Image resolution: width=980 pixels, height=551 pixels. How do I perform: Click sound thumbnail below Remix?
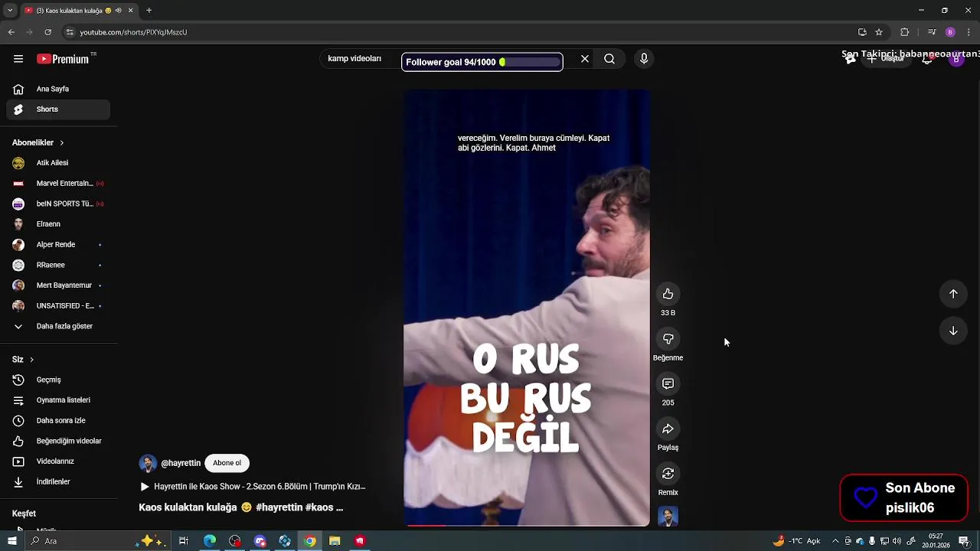click(668, 517)
